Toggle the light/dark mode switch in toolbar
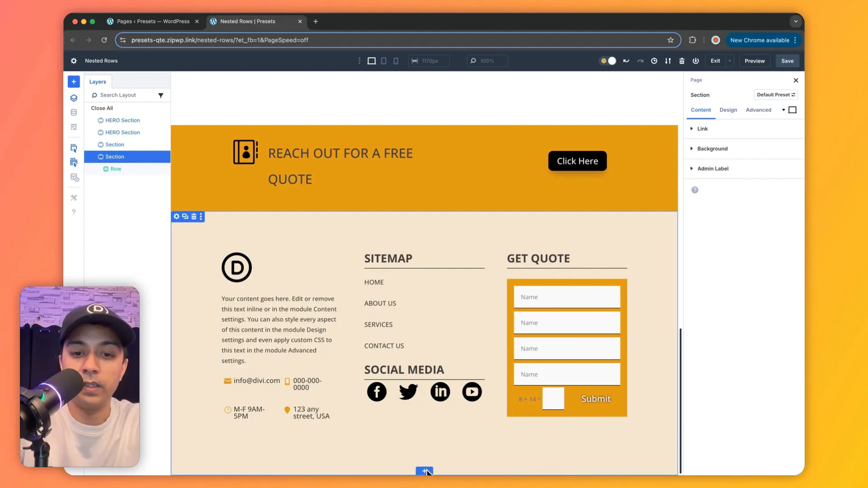The height and width of the screenshot is (488, 868). 608,61
